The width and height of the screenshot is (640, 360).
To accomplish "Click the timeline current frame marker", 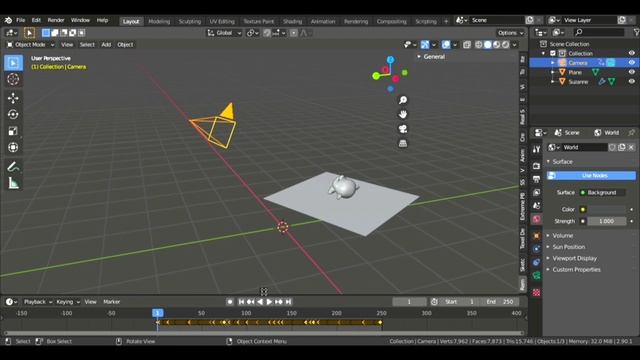I will pos(158,313).
